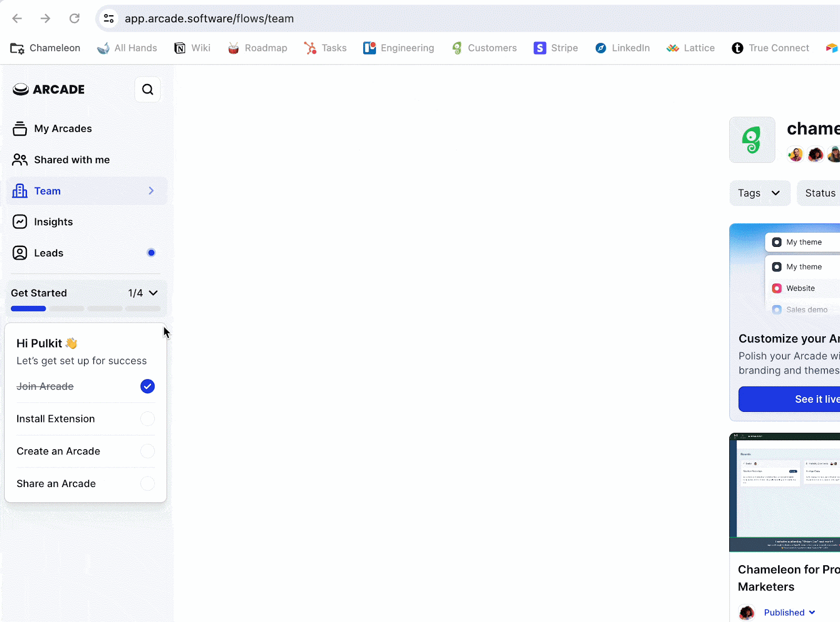Image resolution: width=840 pixels, height=622 pixels.
Task: Open the Stripe bookmark
Action: [x=555, y=48]
